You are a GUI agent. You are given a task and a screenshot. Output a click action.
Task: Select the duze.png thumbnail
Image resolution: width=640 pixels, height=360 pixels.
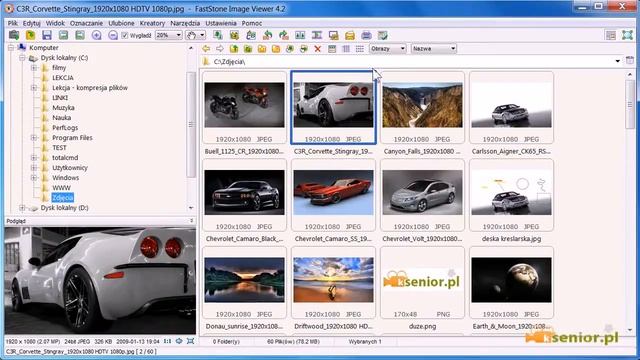click(422, 282)
